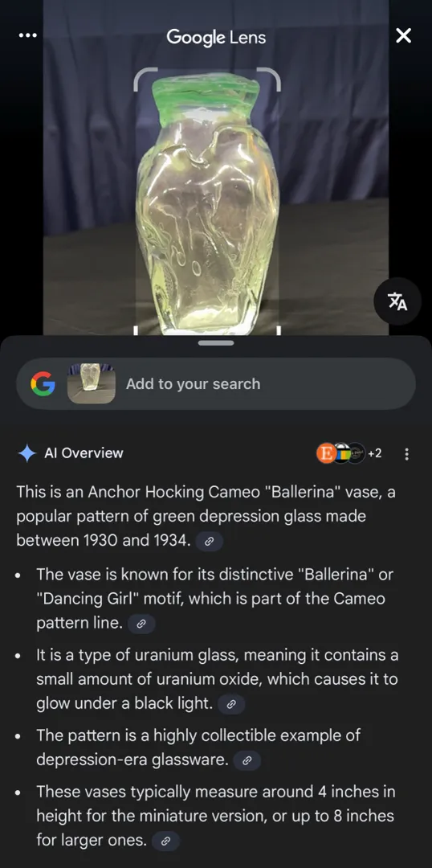Open the three-dot menu at top left
432x868 pixels.
pyautogui.click(x=27, y=36)
